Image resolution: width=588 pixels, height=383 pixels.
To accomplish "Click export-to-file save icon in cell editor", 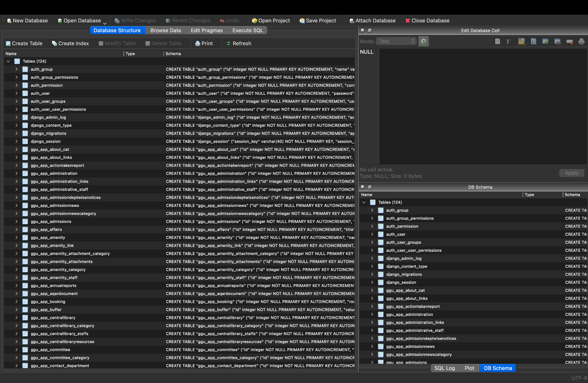I will tap(533, 41).
